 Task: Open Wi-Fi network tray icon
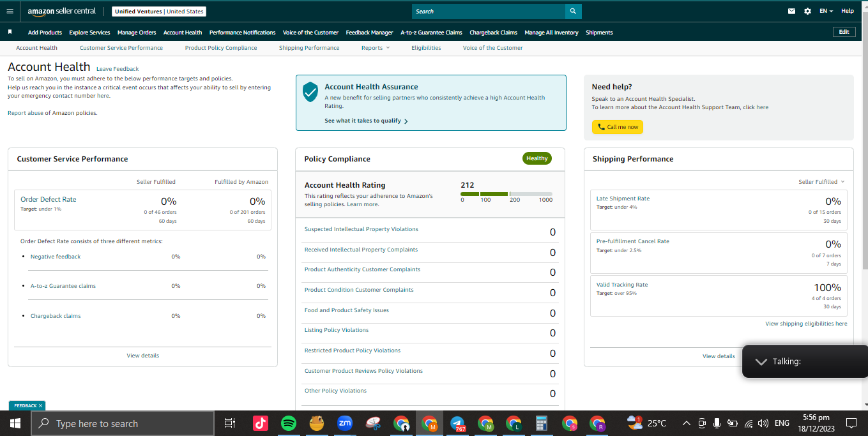point(747,423)
